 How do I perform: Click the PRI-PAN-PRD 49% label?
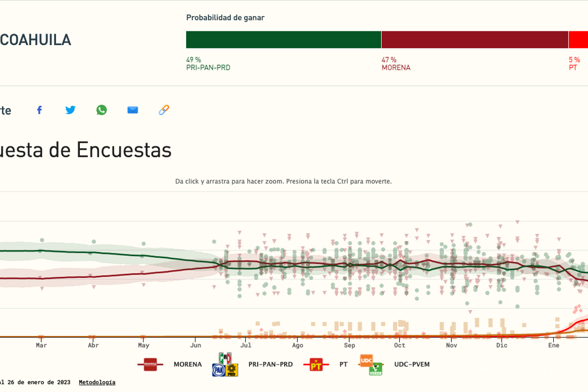pyautogui.click(x=208, y=63)
